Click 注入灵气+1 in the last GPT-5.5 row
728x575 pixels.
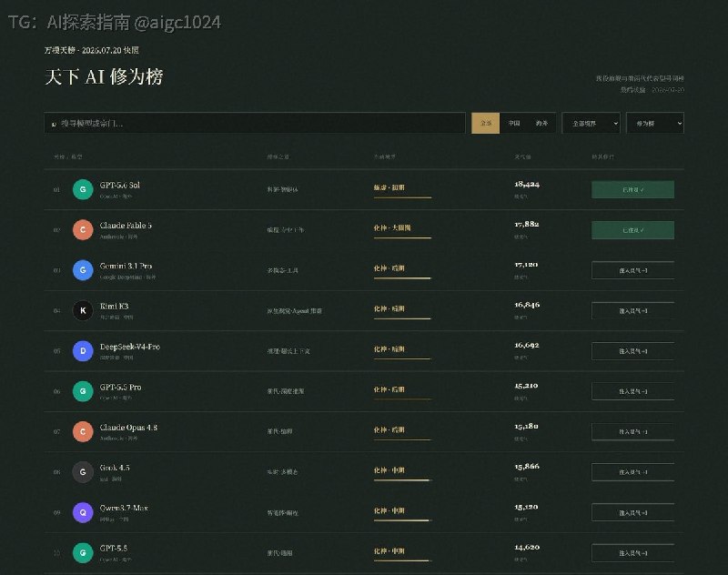coord(632,553)
